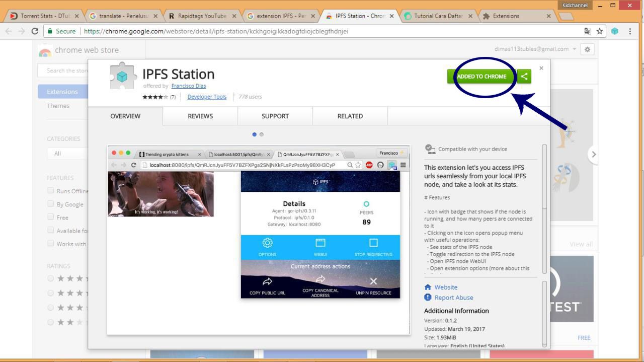
Task: Click the Secure padlock in address bar
Action: (50, 31)
